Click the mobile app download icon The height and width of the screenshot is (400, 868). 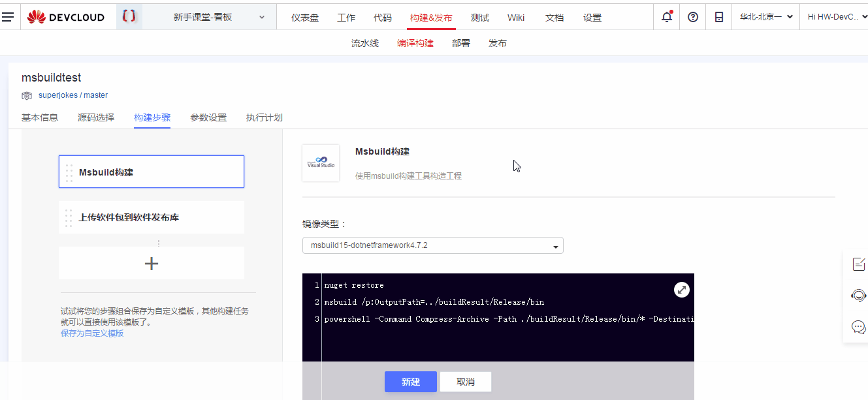point(718,16)
